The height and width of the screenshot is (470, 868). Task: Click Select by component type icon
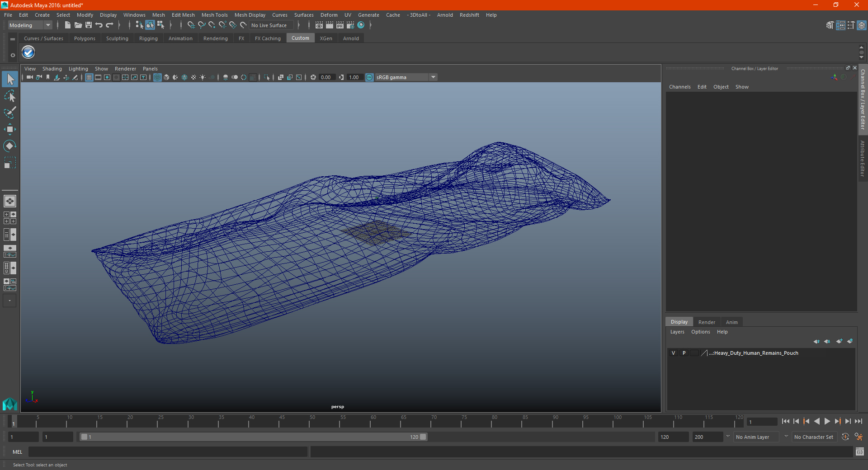160,25
